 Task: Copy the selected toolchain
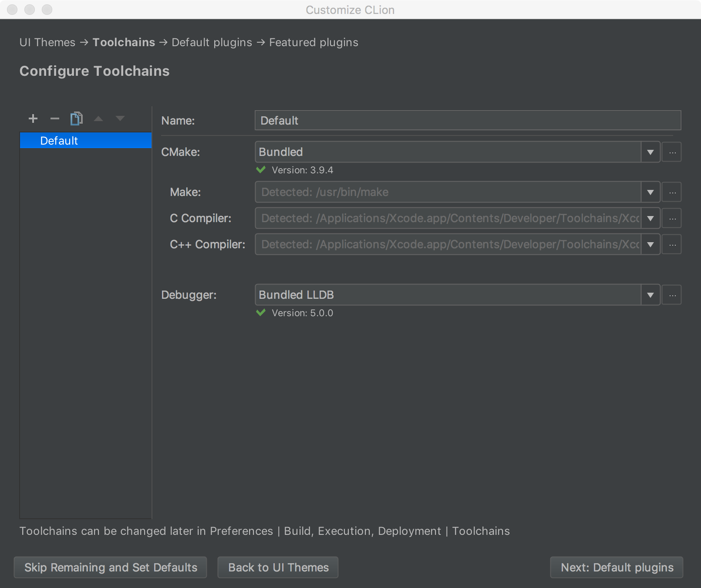[77, 118]
